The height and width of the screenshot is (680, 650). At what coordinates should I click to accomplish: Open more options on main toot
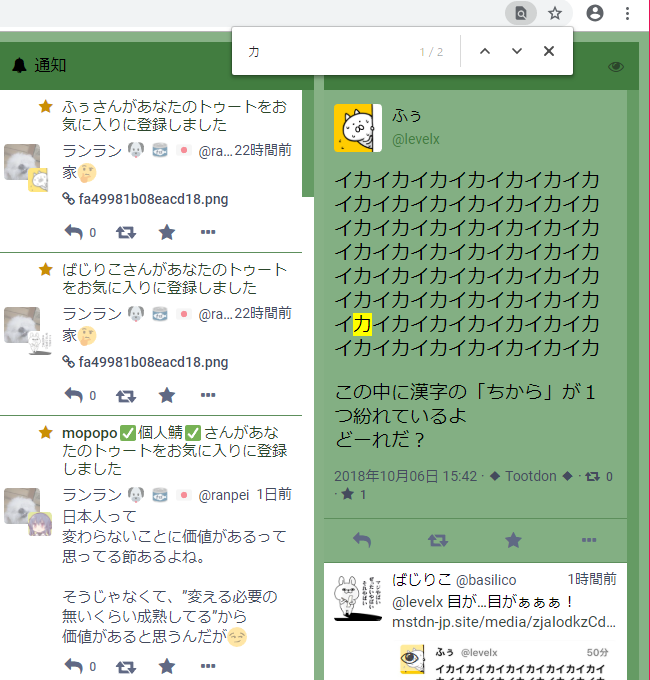click(589, 540)
